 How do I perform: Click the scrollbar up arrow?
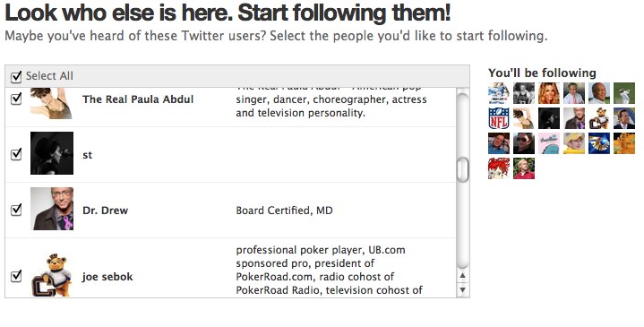[463, 276]
